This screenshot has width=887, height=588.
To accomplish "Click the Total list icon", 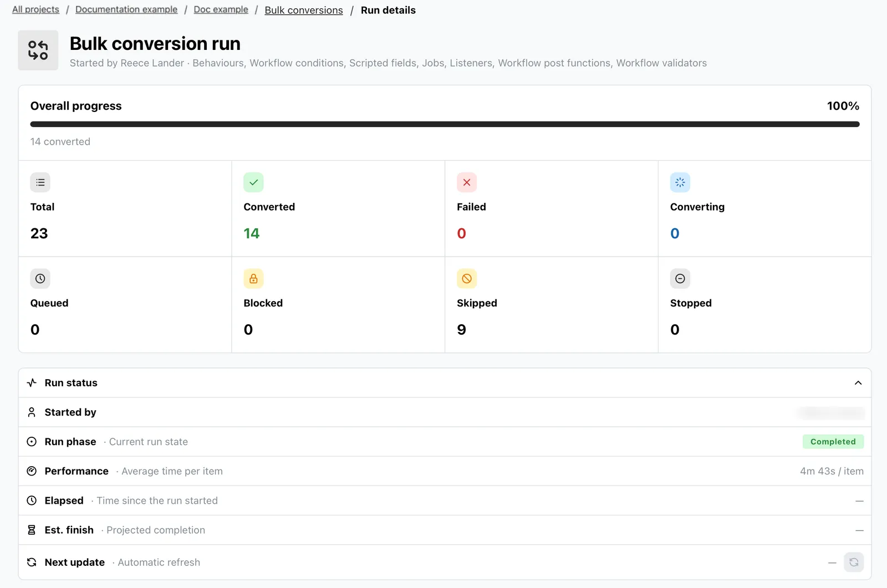I will pyautogui.click(x=40, y=182).
